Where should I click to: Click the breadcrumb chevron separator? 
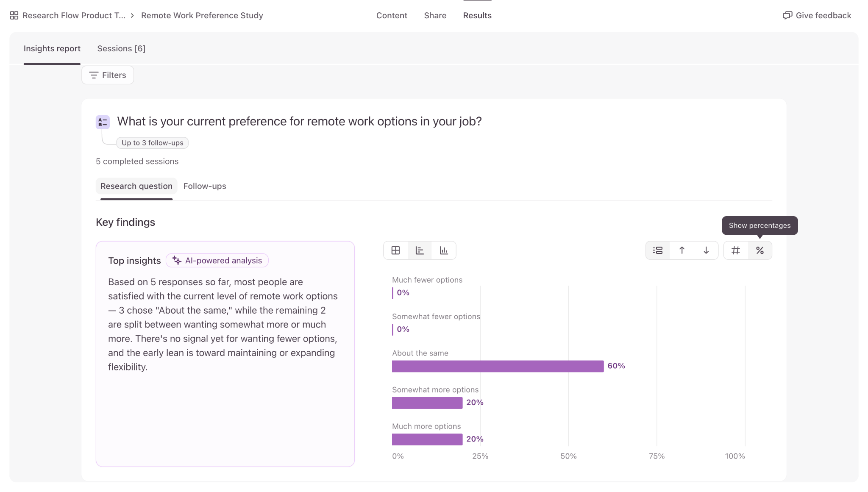point(132,15)
